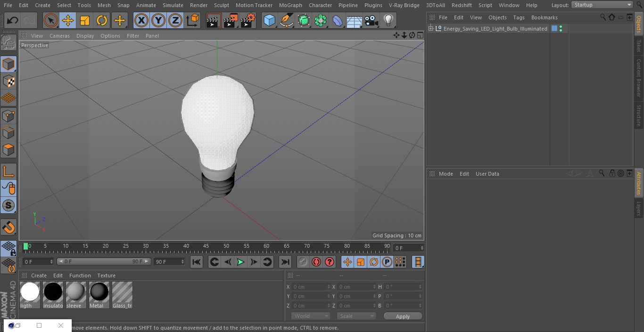
Task: Open the spline Pen tool
Action: (x=287, y=20)
